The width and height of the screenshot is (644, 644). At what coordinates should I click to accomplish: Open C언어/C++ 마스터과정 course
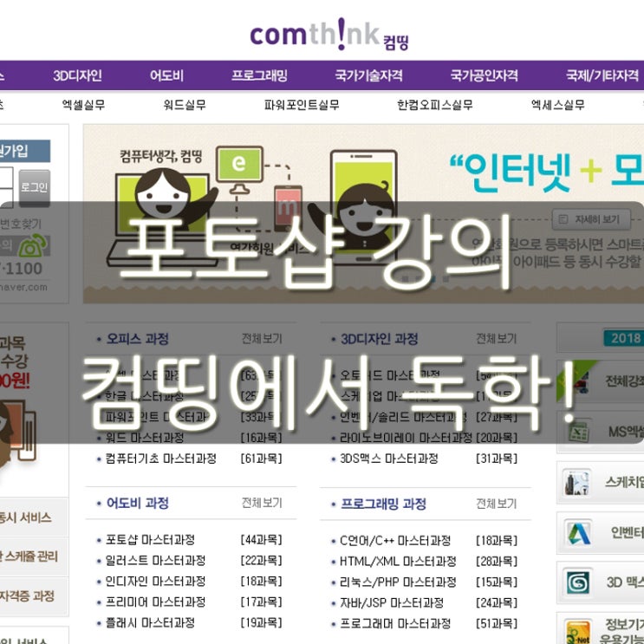395,541
